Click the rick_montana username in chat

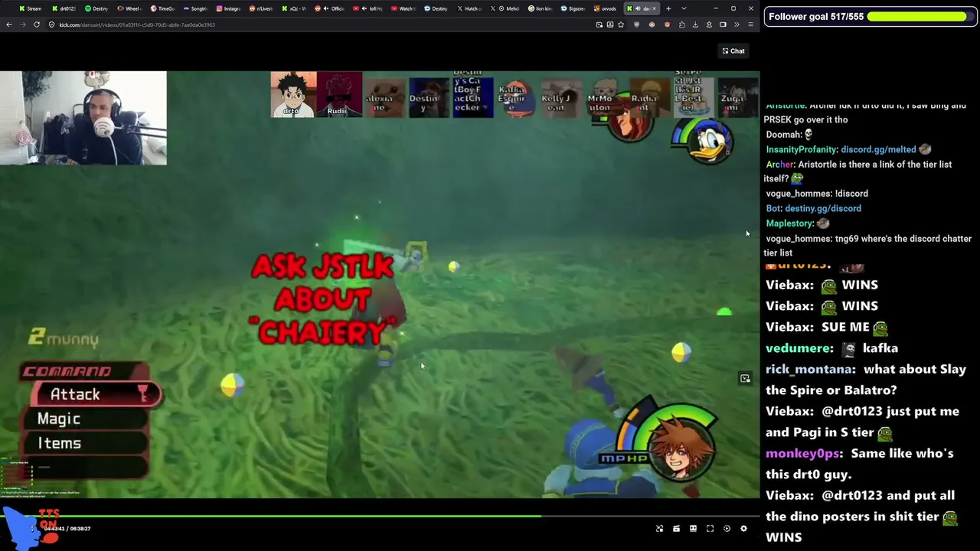[x=810, y=369]
